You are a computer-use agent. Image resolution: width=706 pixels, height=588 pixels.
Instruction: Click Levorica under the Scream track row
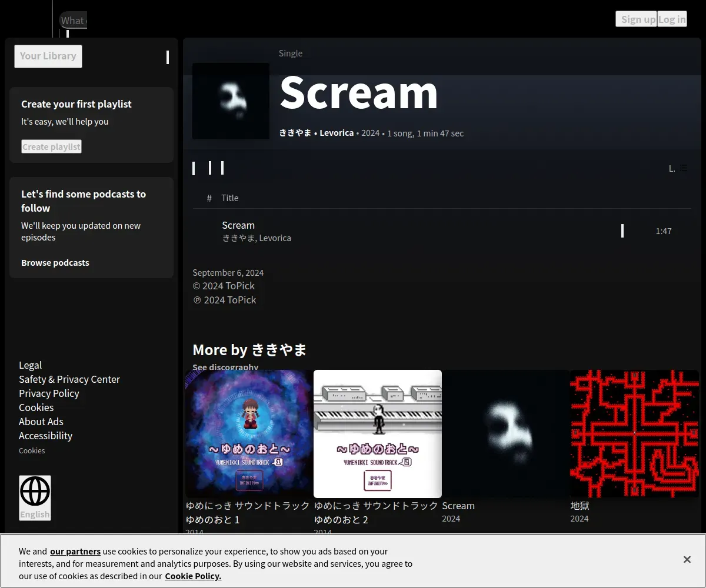pyautogui.click(x=275, y=238)
